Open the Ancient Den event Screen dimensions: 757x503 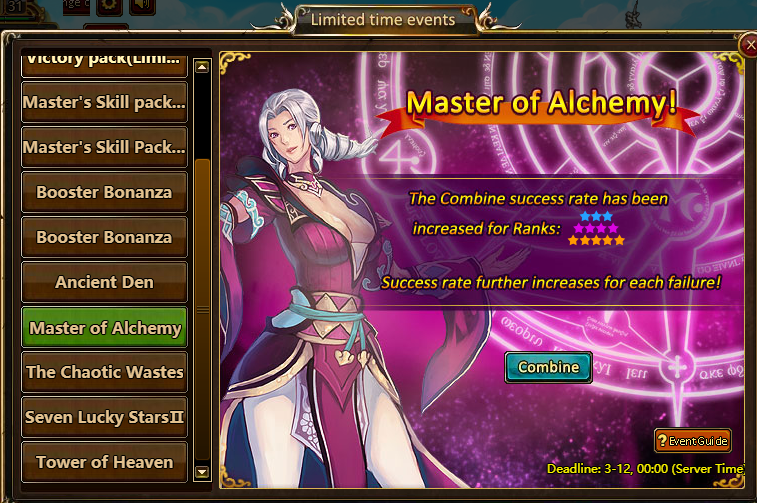tap(104, 282)
